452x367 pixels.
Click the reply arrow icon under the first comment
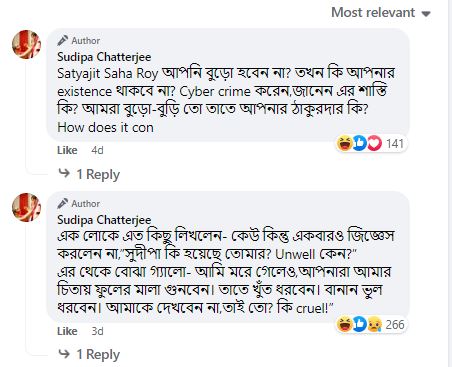64,173
